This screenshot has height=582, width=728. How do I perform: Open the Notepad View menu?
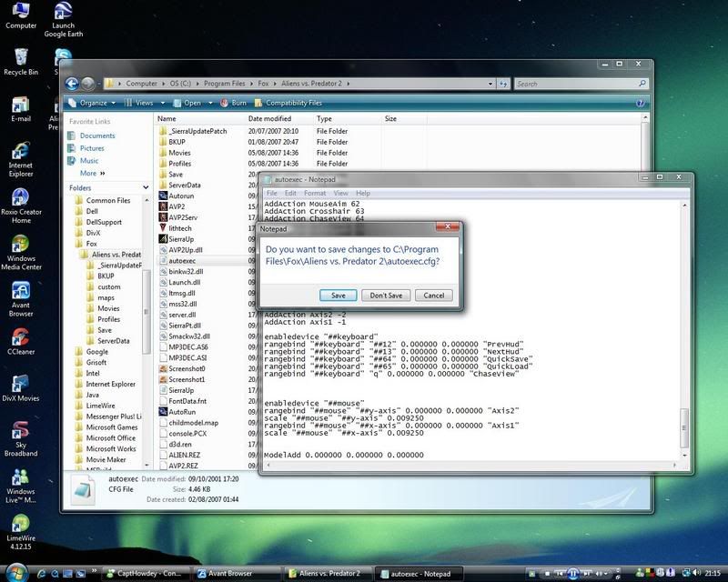(340, 193)
